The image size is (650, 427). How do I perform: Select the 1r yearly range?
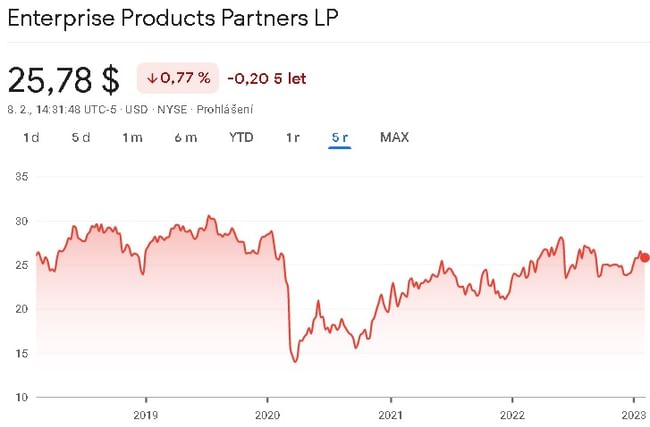(293, 137)
